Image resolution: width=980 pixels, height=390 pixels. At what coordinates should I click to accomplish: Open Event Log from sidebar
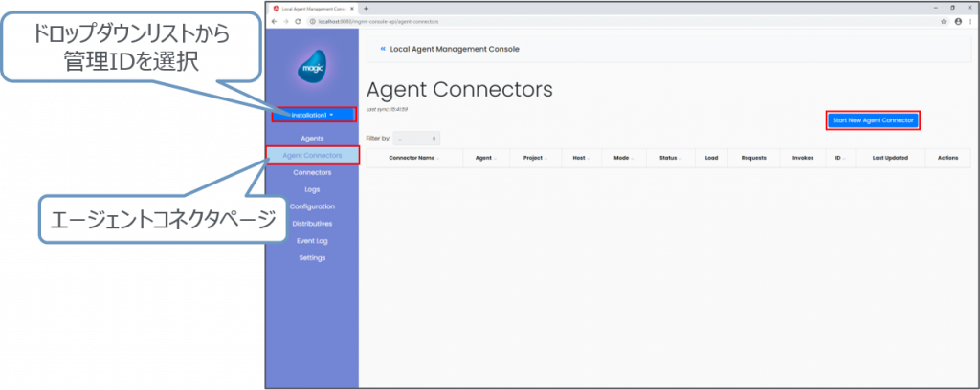tap(312, 240)
